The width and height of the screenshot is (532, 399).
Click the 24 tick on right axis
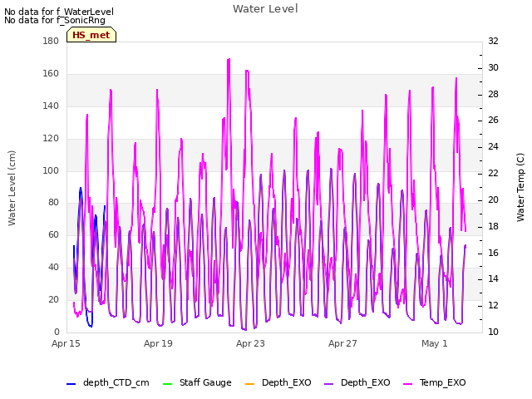pos(493,146)
